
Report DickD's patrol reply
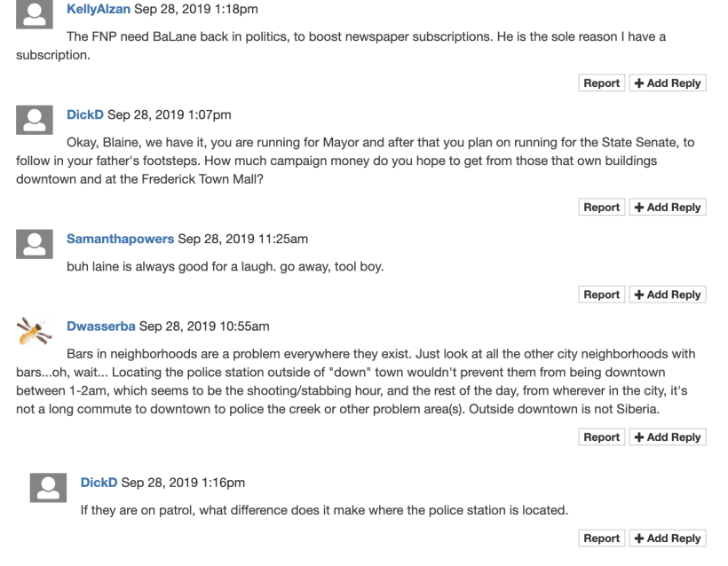pyautogui.click(x=602, y=538)
